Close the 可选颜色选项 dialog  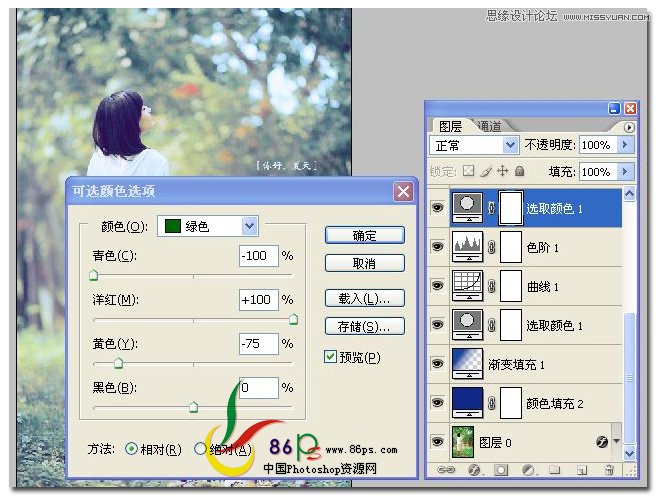pyautogui.click(x=403, y=191)
